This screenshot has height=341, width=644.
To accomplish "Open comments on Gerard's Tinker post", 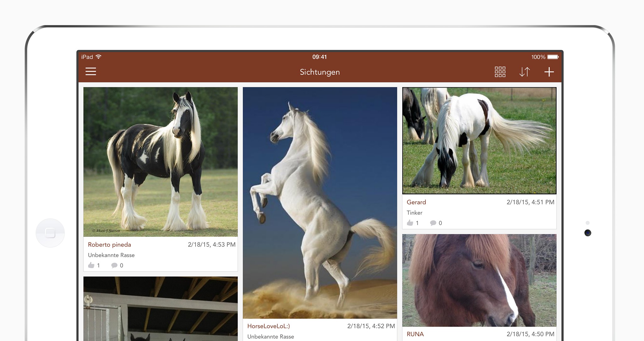I will click(433, 223).
